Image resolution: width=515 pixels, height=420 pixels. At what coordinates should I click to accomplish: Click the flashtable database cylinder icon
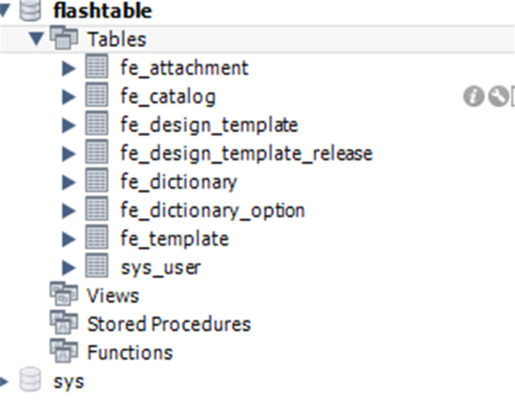coord(30,10)
